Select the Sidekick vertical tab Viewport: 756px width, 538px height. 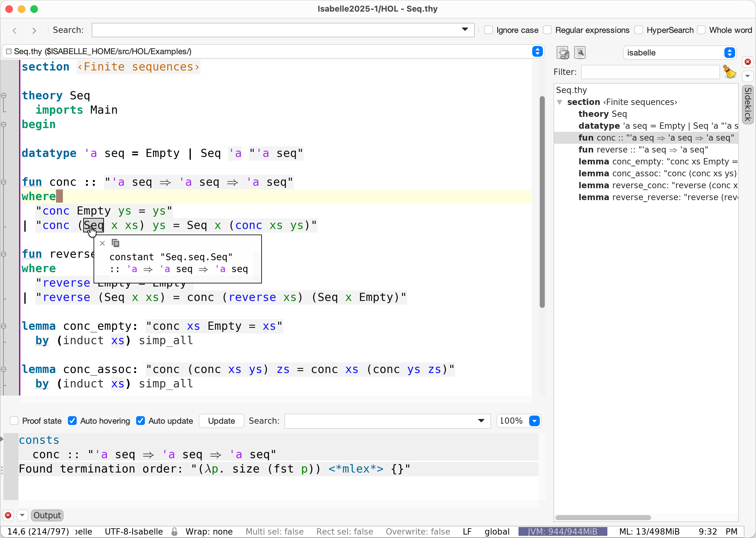747,105
